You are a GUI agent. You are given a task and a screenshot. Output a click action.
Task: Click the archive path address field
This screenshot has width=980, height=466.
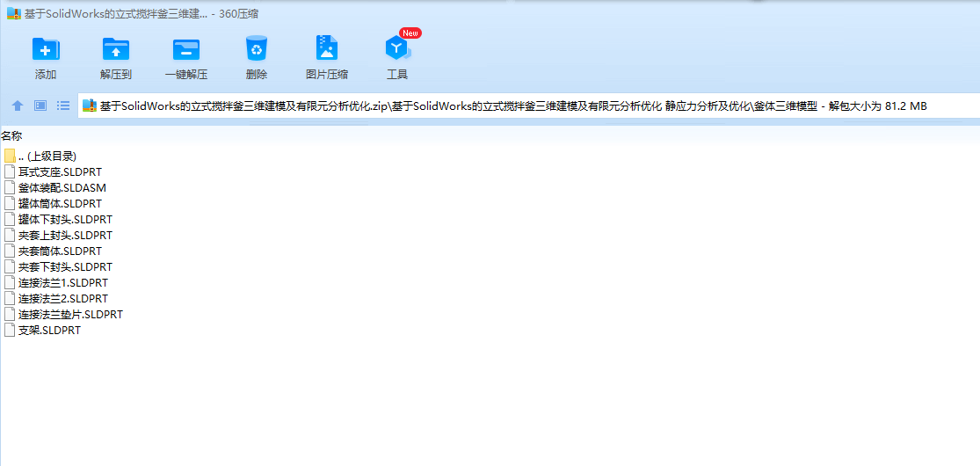[x=529, y=106]
